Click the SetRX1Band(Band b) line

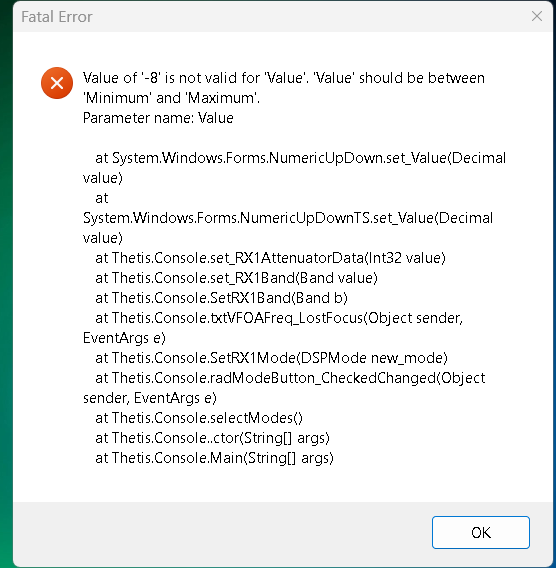point(221,298)
